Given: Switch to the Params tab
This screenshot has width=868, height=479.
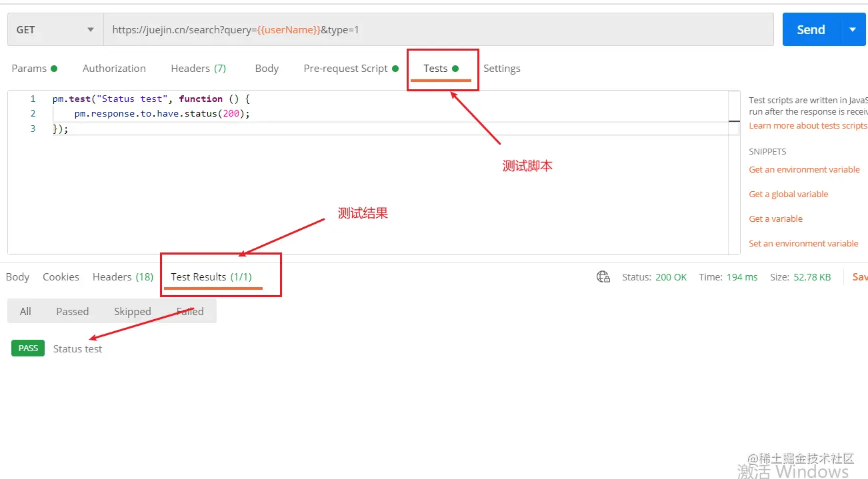Looking at the screenshot, I should 35,69.
